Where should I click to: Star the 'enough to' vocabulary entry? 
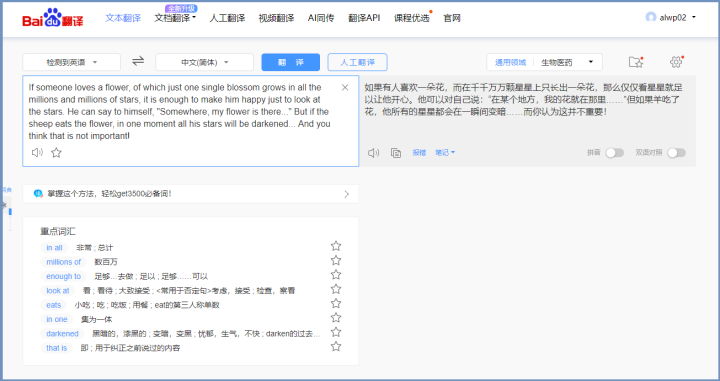point(336,275)
